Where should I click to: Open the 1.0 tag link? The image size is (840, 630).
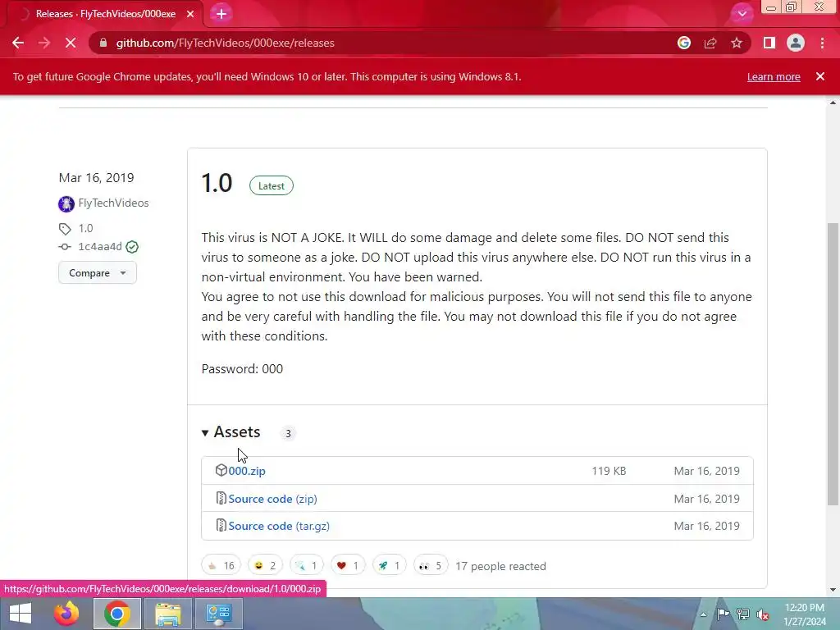(x=85, y=228)
